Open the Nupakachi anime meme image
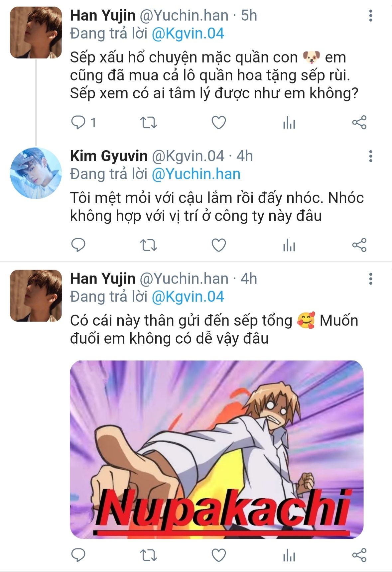 pyautogui.click(x=216, y=449)
